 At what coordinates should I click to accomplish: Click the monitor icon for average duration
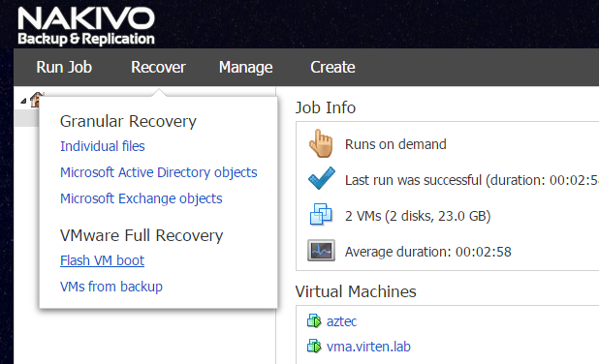click(x=321, y=251)
